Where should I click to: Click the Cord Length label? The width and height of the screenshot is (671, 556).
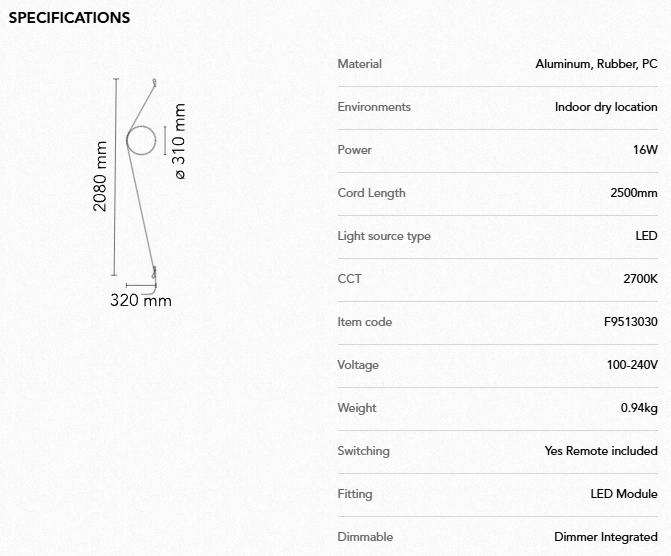pyautogui.click(x=372, y=193)
